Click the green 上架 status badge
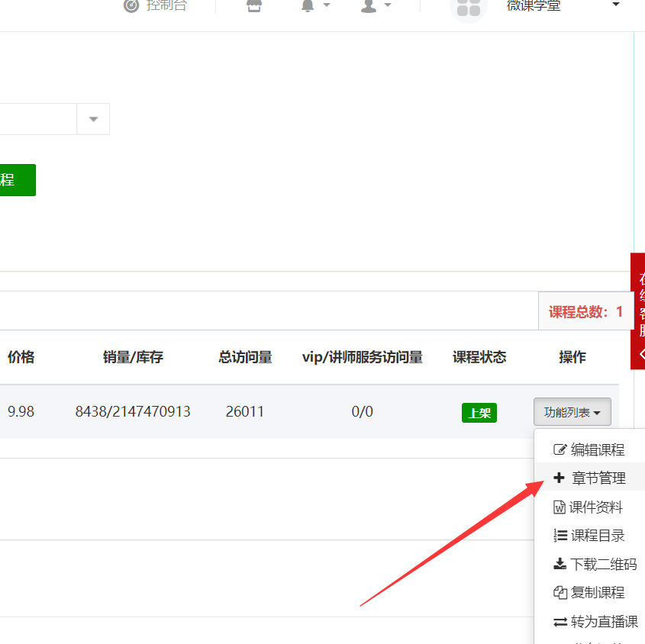645x644 pixels. click(x=479, y=413)
